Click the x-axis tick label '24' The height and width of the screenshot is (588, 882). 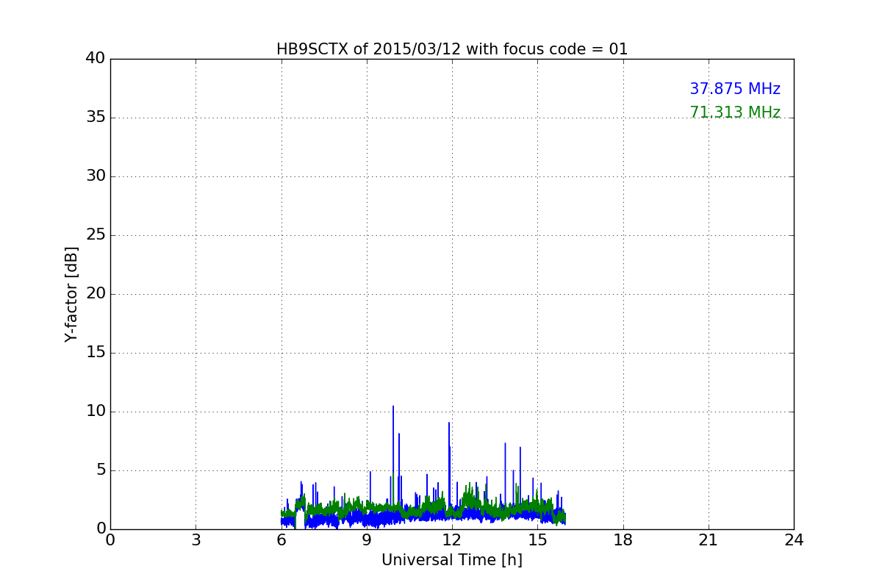794,540
